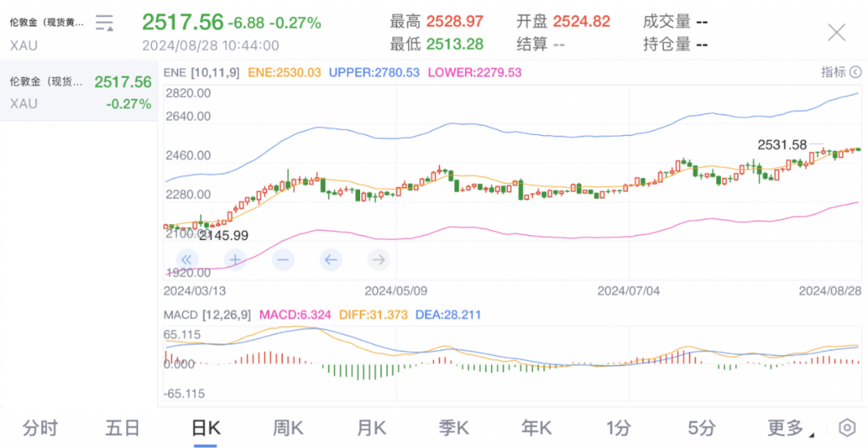Close the chart with the X icon
The height and width of the screenshot is (448, 868).
point(837,32)
